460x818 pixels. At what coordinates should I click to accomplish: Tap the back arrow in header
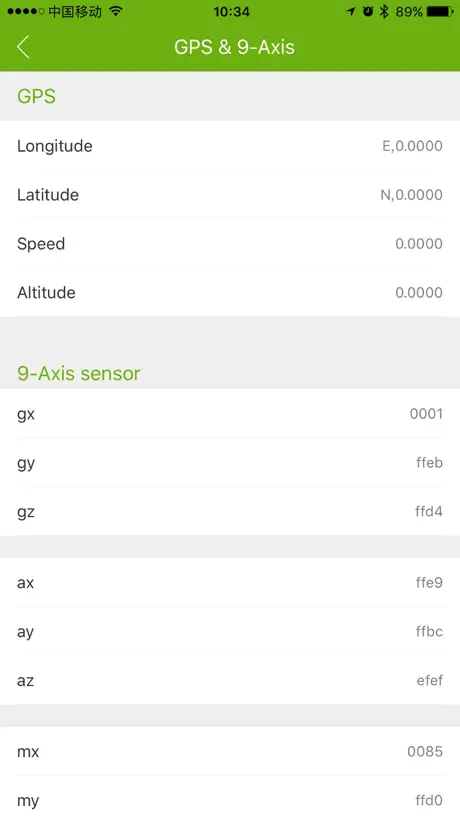pos(23,47)
